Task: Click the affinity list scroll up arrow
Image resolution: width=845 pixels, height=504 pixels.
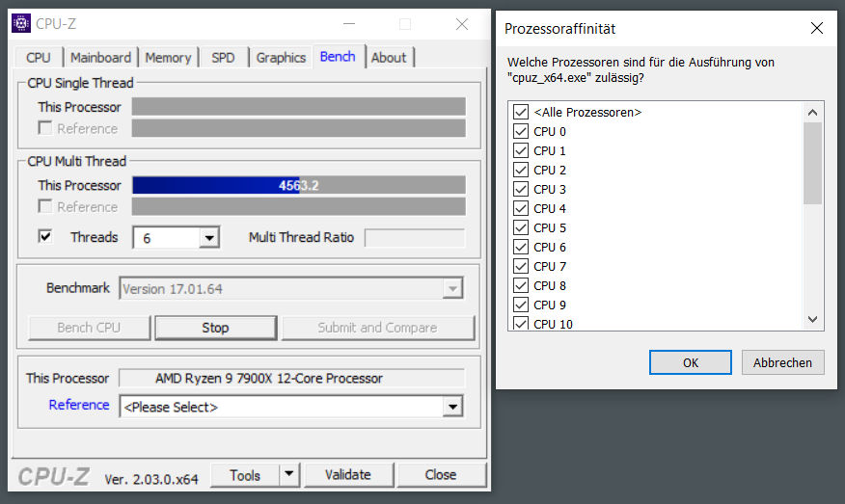Action: [x=812, y=113]
